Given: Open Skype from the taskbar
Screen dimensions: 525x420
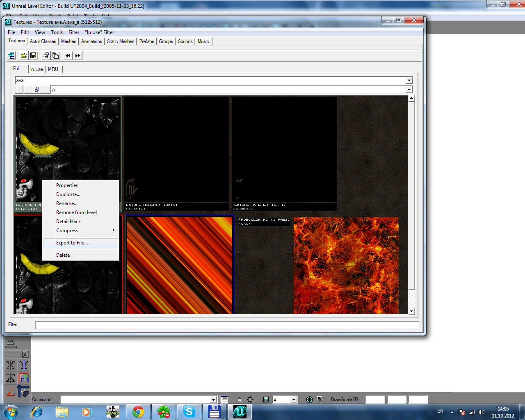Looking at the screenshot, I should 189,412.
